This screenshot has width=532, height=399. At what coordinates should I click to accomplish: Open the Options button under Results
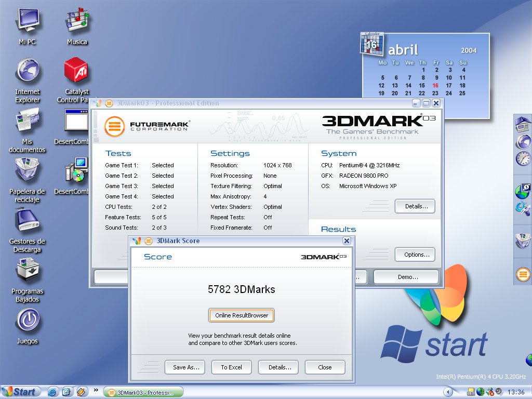tap(415, 255)
